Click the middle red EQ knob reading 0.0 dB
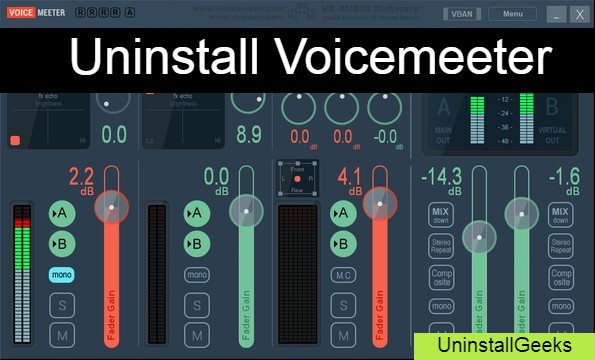Image resolution: width=595 pixels, height=360 pixels. (342, 107)
